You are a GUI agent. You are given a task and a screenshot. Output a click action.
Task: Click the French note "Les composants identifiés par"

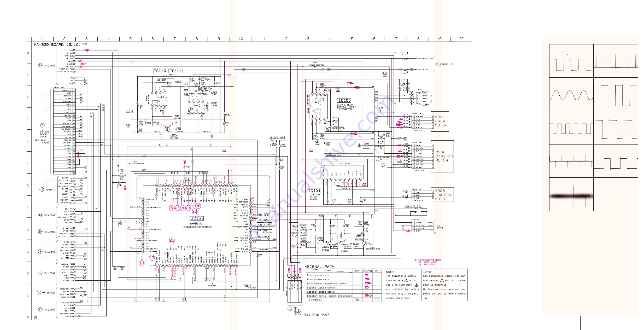click(x=444, y=276)
